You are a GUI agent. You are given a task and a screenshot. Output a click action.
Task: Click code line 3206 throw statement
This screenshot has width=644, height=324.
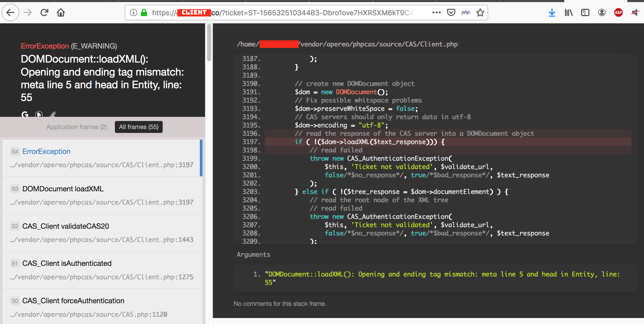click(381, 217)
